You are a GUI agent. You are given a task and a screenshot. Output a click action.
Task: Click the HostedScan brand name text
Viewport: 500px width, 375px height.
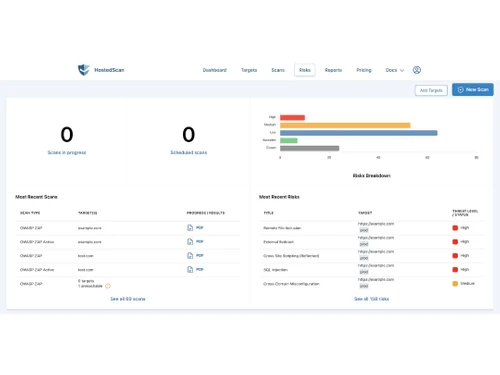[x=109, y=70]
